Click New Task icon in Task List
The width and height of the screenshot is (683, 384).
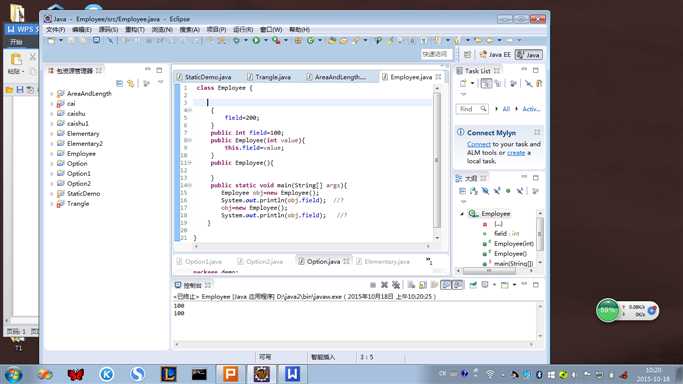[463, 83]
